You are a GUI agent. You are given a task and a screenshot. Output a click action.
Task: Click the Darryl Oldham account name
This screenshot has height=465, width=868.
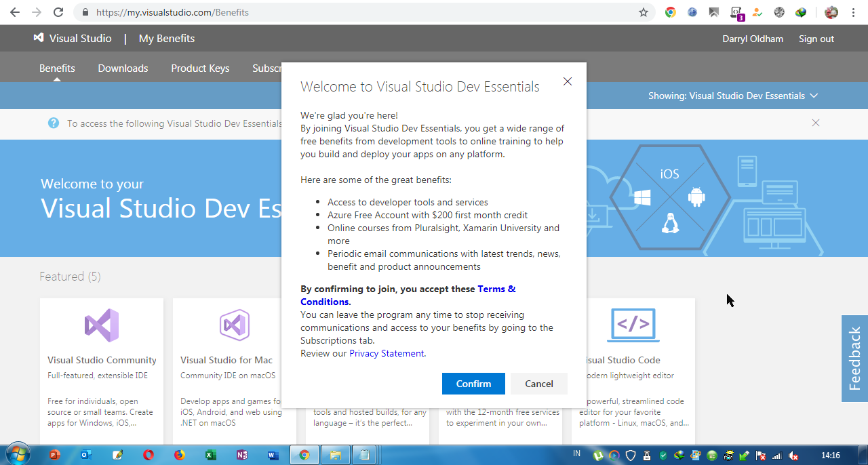coord(753,39)
